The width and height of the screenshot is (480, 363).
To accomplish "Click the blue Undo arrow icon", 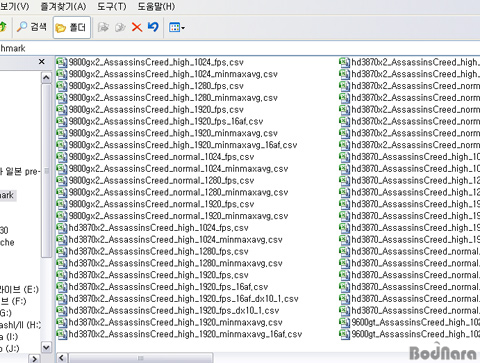I will (153, 27).
